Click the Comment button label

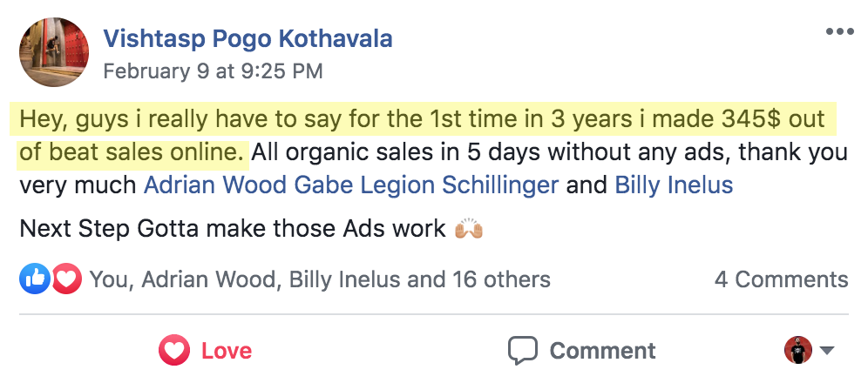(x=602, y=351)
